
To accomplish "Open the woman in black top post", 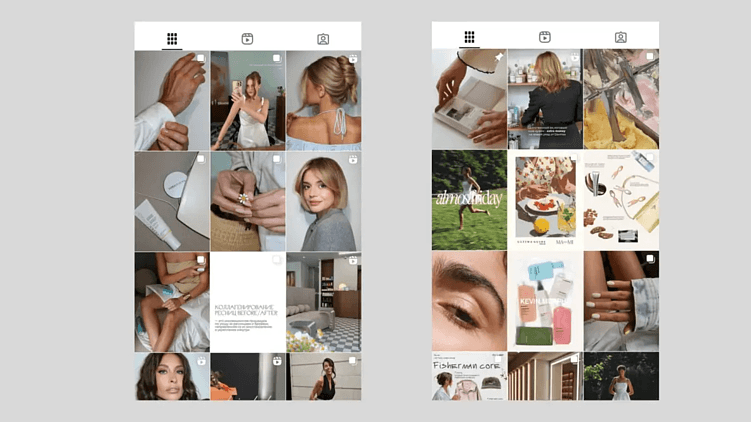I will pos(324,376).
